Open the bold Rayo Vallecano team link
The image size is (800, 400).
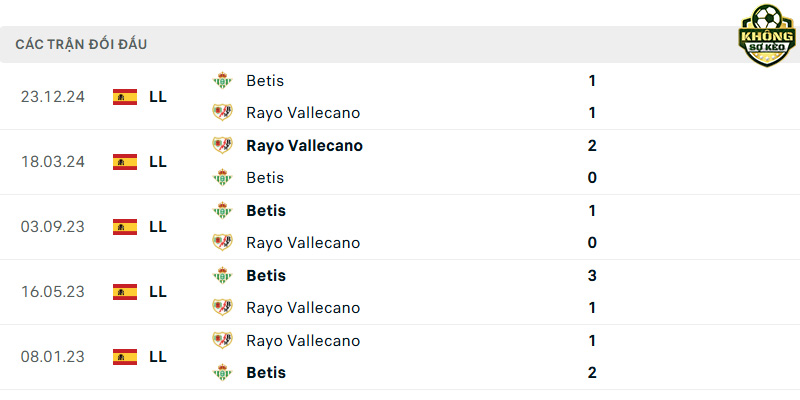pyautogui.click(x=305, y=146)
